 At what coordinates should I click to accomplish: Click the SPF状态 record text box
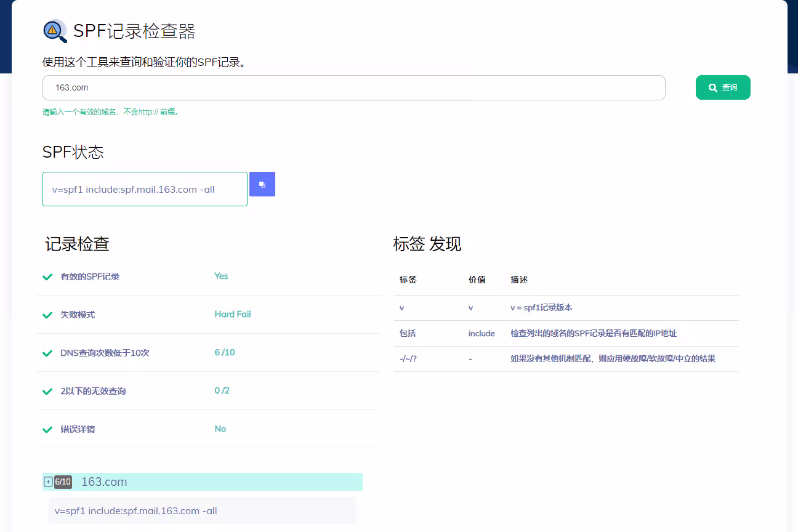point(145,189)
